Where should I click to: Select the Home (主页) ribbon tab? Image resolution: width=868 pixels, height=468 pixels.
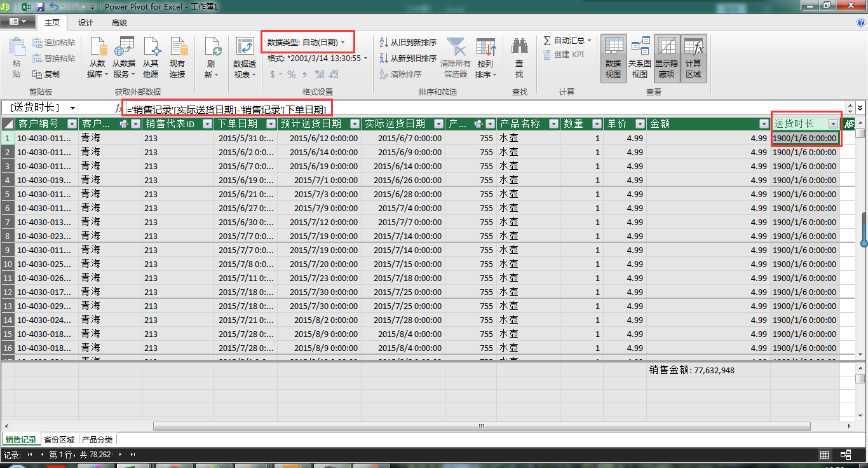coord(52,23)
